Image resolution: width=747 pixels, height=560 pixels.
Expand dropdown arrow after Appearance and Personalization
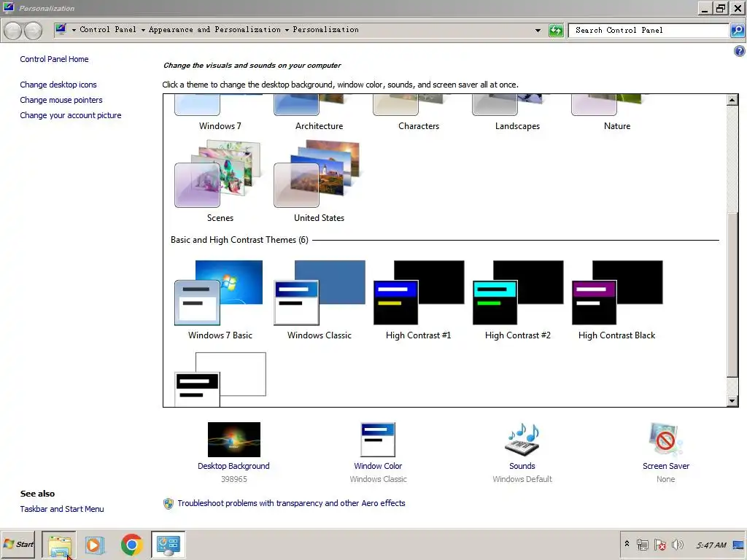pos(287,30)
